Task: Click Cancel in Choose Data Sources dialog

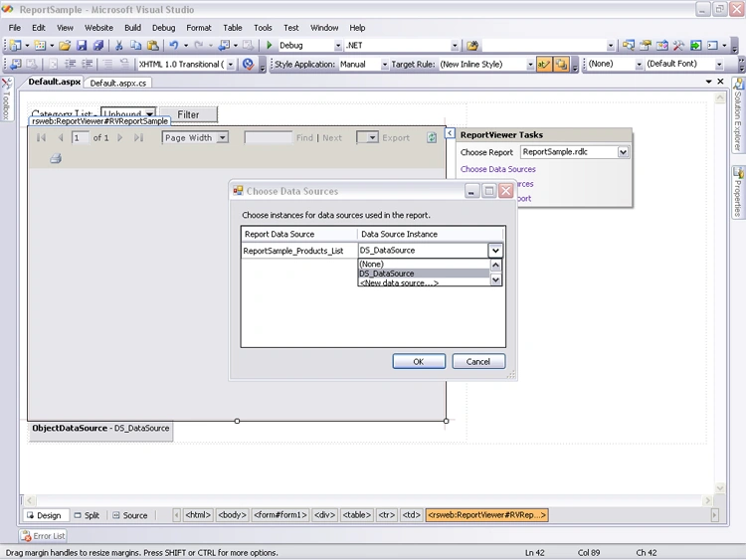Action: (478, 362)
